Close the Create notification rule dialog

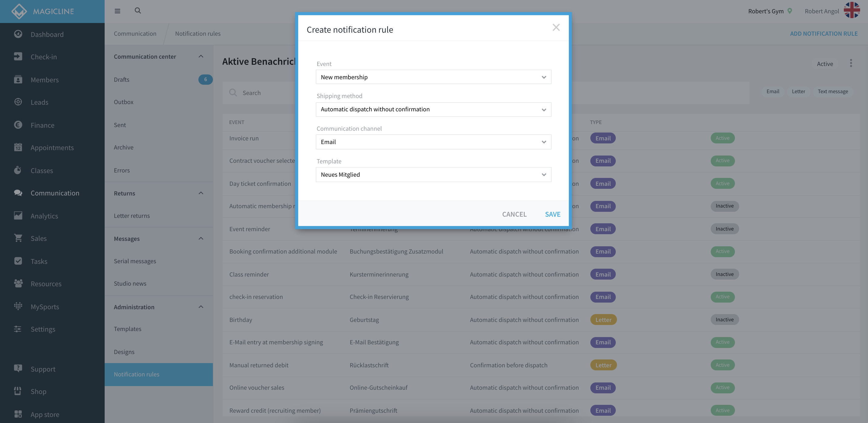pyautogui.click(x=556, y=27)
